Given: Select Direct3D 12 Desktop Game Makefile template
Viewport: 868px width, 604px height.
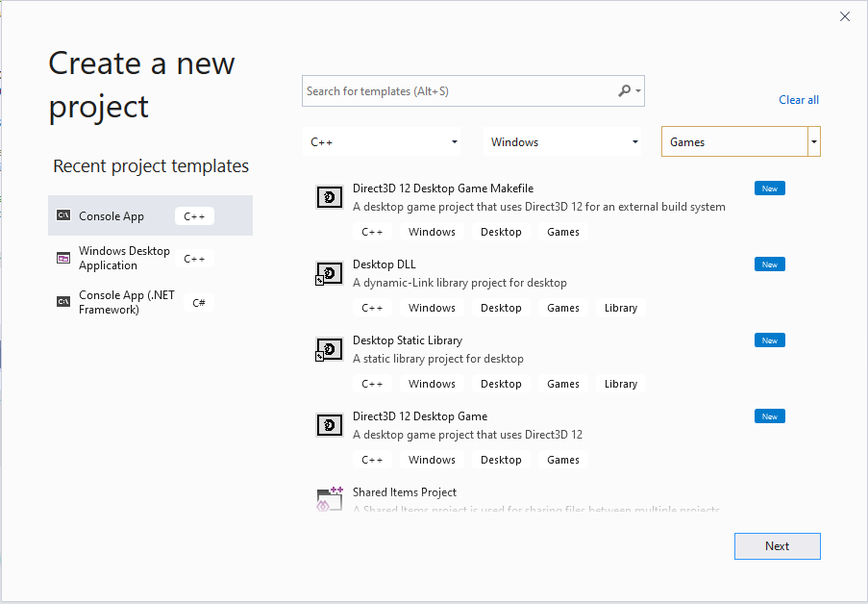Looking at the screenshot, I should point(443,189).
